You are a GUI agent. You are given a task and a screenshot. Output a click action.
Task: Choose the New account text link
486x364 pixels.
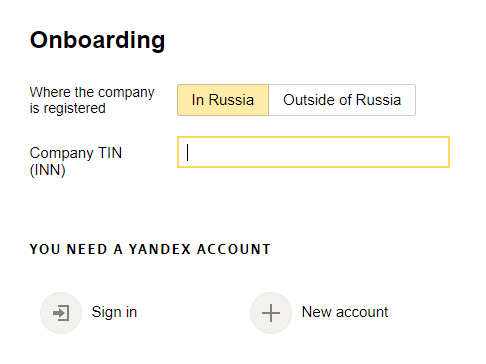coord(345,312)
